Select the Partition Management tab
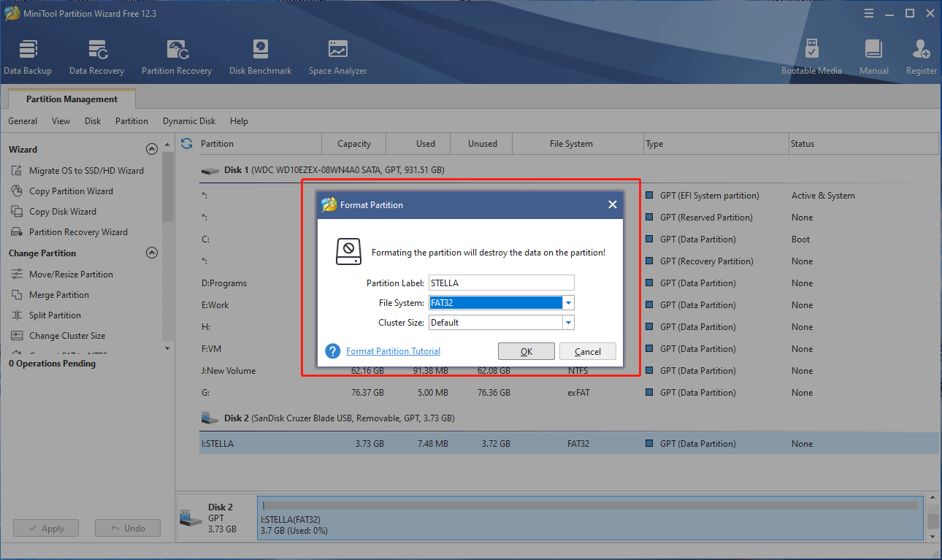 (x=72, y=99)
